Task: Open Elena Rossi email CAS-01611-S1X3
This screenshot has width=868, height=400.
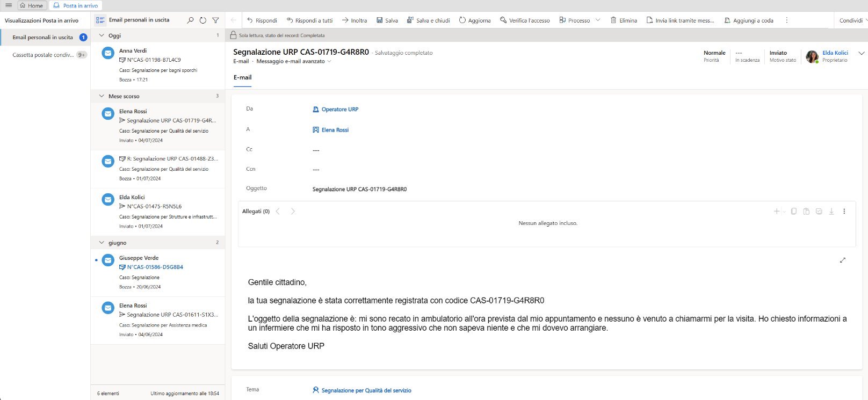Action: tap(158, 320)
